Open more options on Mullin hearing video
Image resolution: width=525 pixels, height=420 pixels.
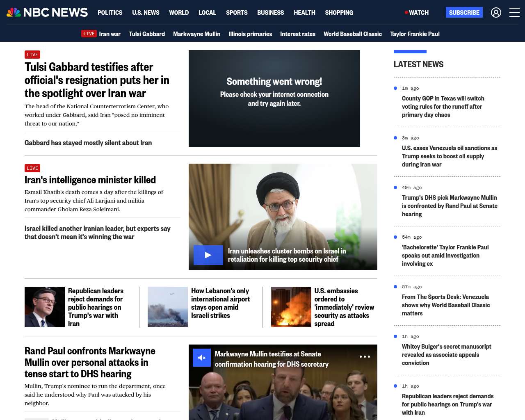pyautogui.click(x=365, y=357)
